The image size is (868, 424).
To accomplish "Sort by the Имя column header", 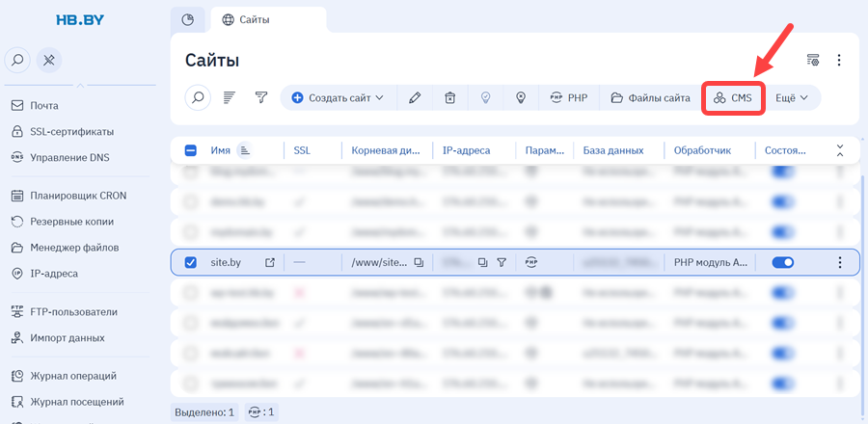I will [220, 150].
